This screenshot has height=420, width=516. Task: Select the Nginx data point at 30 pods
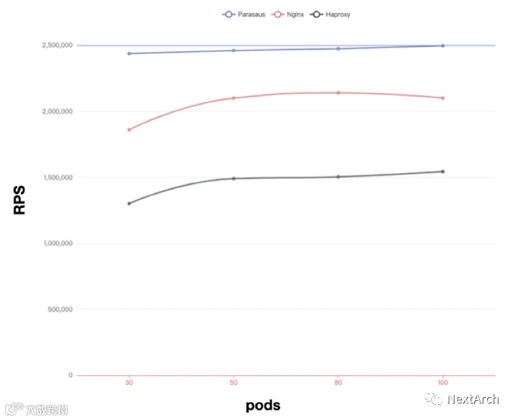(129, 129)
